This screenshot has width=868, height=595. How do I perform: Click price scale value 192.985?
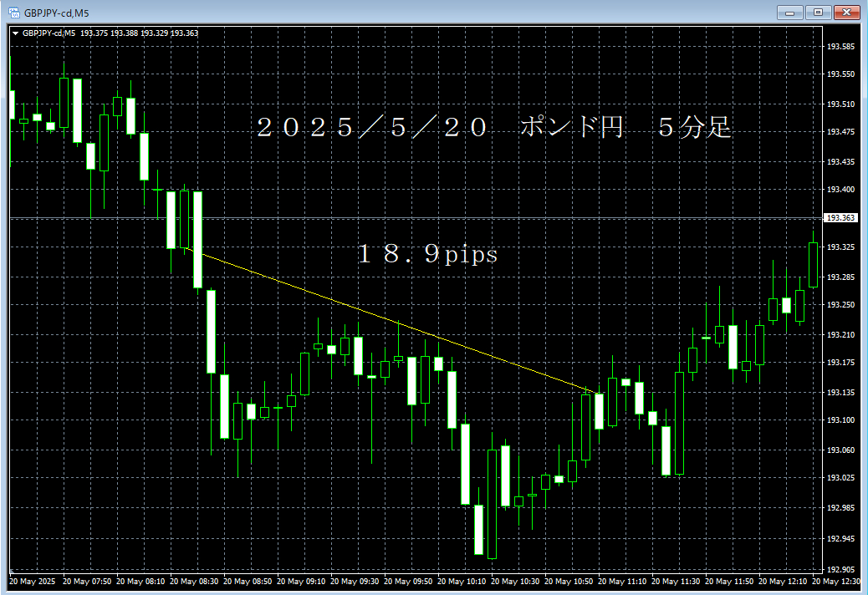[x=840, y=507]
